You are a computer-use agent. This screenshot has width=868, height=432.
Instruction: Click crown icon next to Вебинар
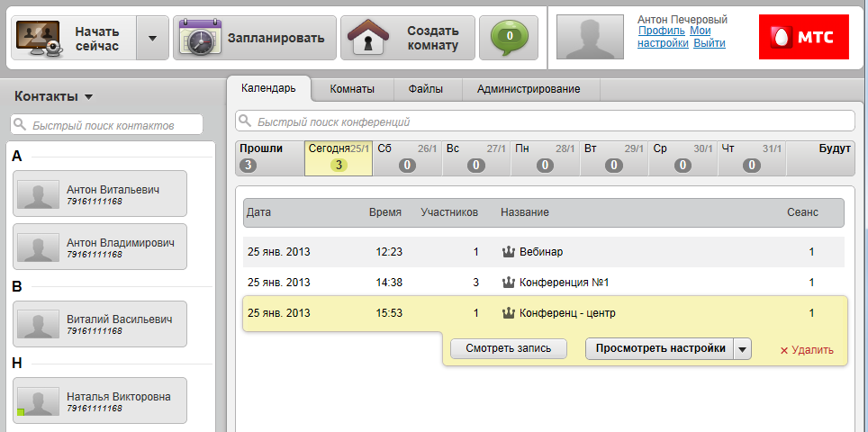pos(508,252)
